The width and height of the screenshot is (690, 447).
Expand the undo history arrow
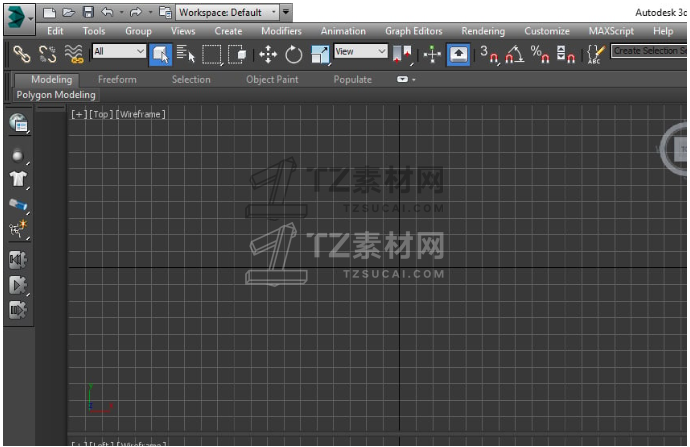tap(121, 12)
